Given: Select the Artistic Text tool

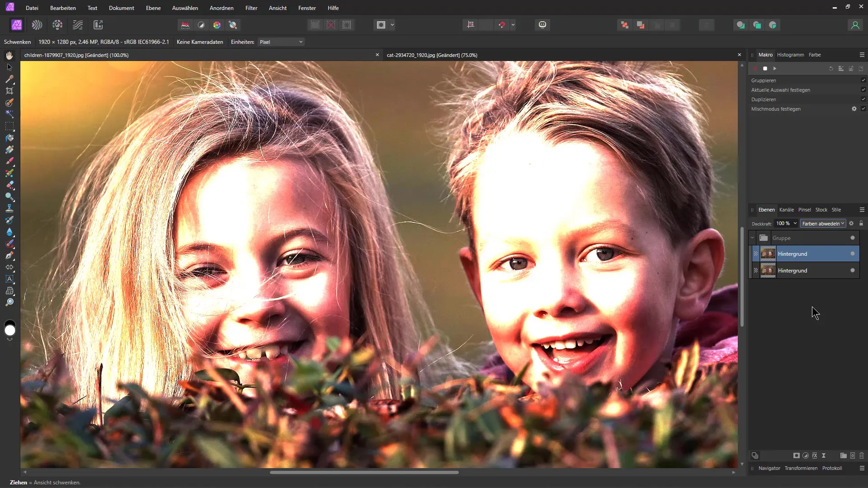Looking at the screenshot, I should pyautogui.click(x=9, y=279).
